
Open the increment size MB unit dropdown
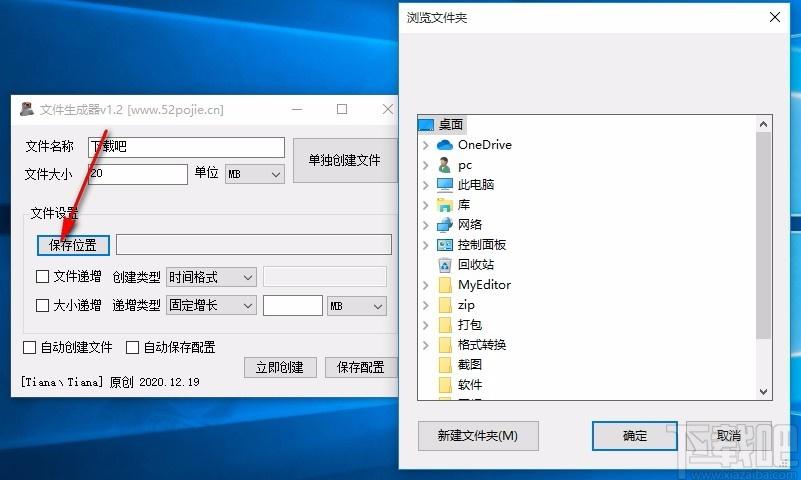click(357, 306)
